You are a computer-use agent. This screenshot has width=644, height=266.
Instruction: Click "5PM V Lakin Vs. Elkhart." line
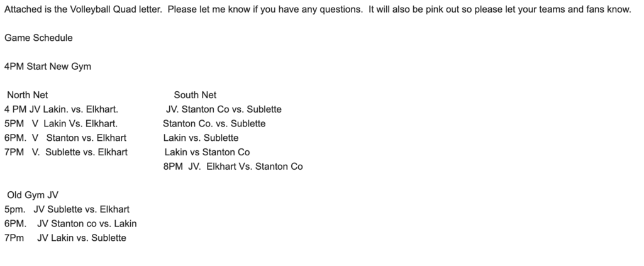61,123
